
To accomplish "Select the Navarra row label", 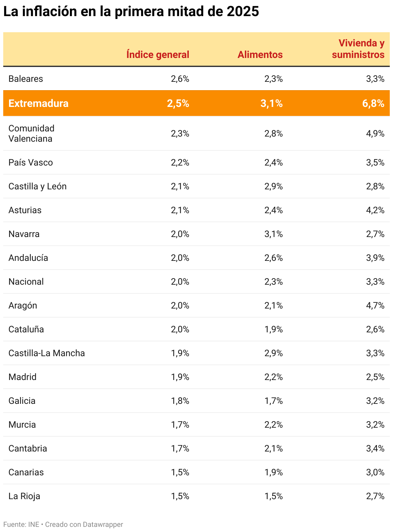I will [x=24, y=234].
